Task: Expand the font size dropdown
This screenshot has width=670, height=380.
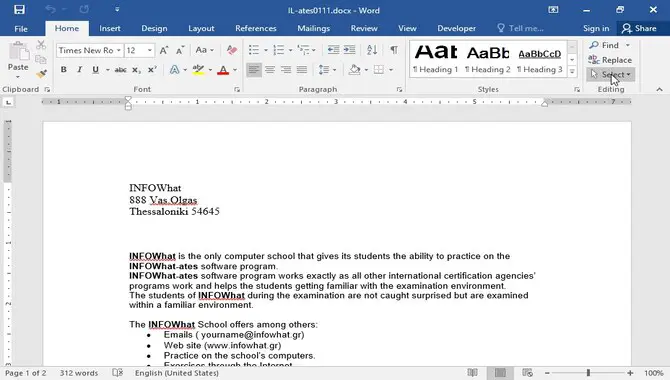Action: coord(150,50)
